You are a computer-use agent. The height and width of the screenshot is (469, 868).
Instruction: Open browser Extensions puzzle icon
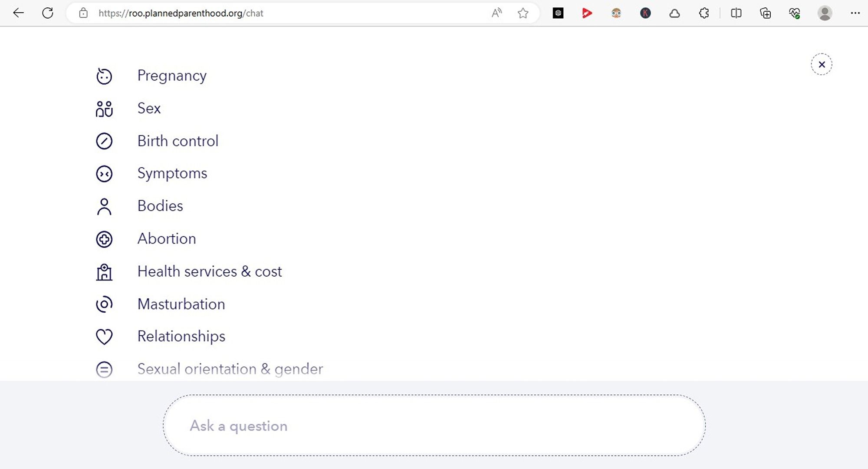pyautogui.click(x=704, y=13)
